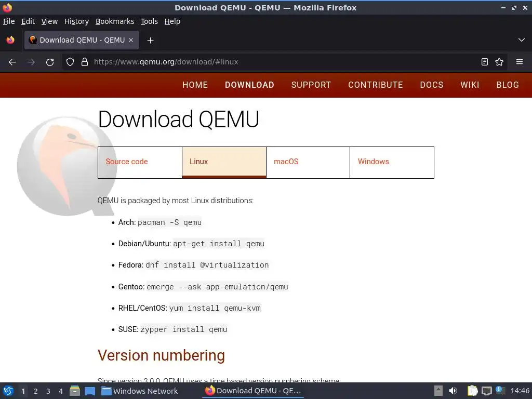Image resolution: width=532 pixels, height=399 pixels.
Task: Open the View menu
Action: [x=49, y=21]
